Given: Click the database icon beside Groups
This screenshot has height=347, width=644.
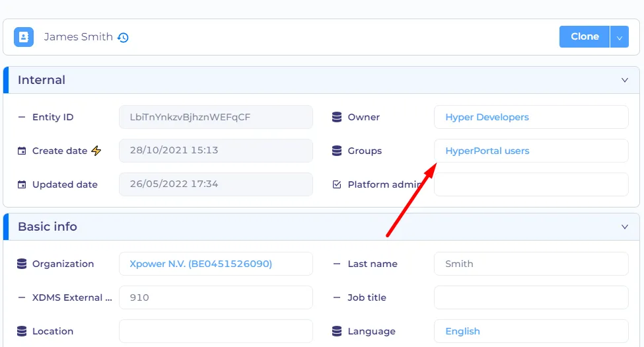Looking at the screenshot, I should tap(337, 151).
